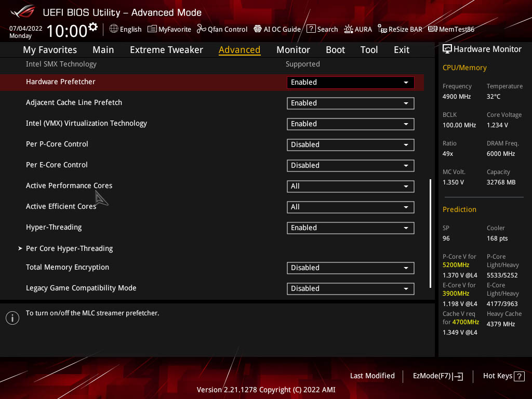
Task: Click the 100.00 MHz BCLK value
Action: click(459, 125)
